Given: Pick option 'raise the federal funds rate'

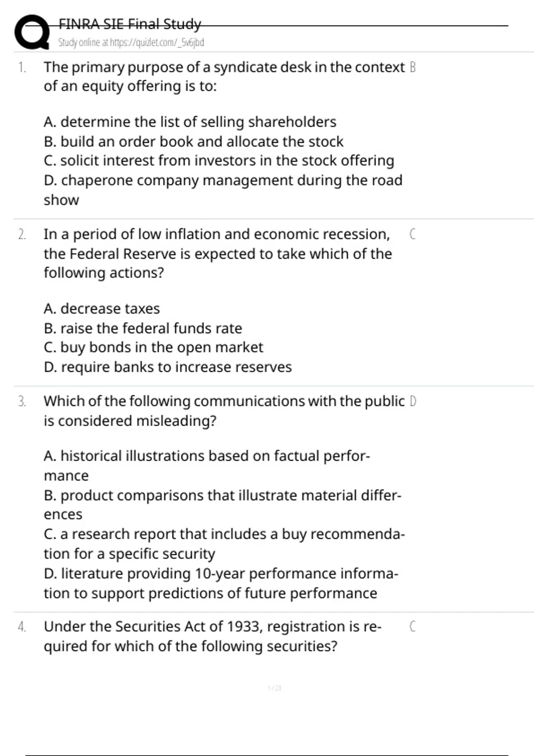Looking at the screenshot, I should [x=143, y=328].
